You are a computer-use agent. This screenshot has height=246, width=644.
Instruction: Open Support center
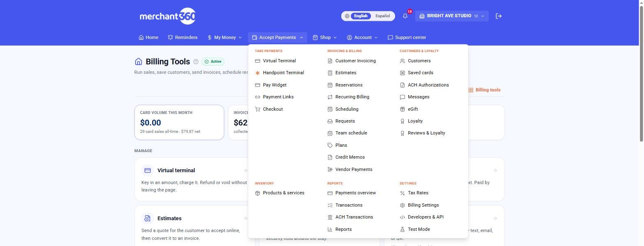pyautogui.click(x=407, y=37)
